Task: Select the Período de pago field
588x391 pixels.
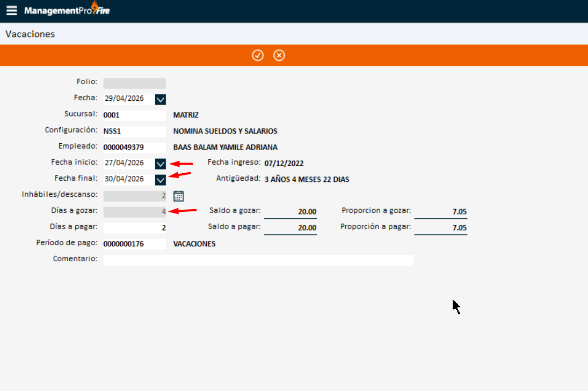Action: (134, 244)
